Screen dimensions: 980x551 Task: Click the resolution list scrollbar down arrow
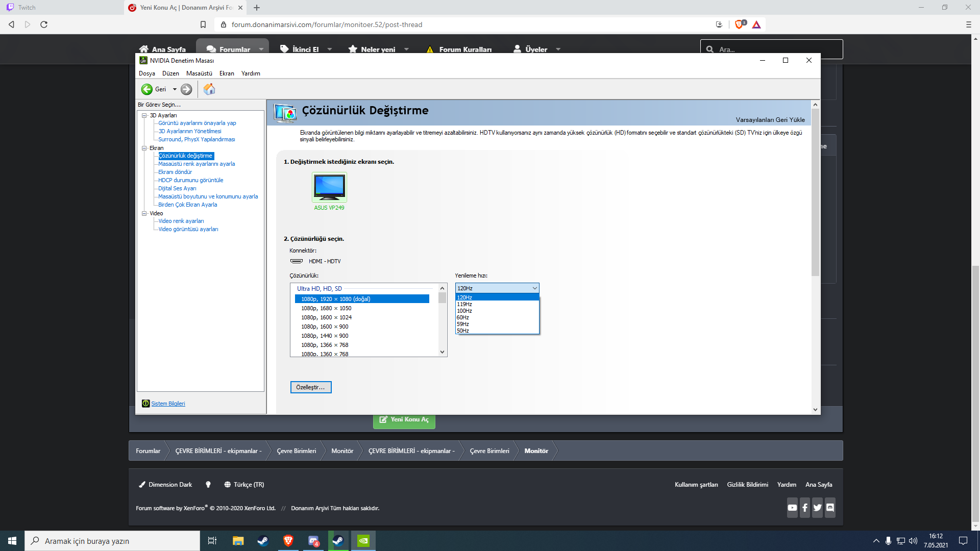tap(442, 352)
